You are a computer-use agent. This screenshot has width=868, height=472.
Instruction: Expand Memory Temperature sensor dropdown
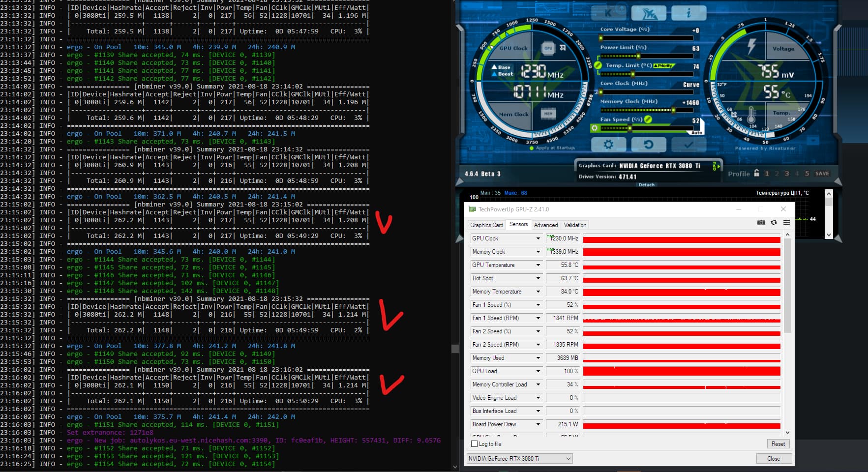(x=538, y=292)
